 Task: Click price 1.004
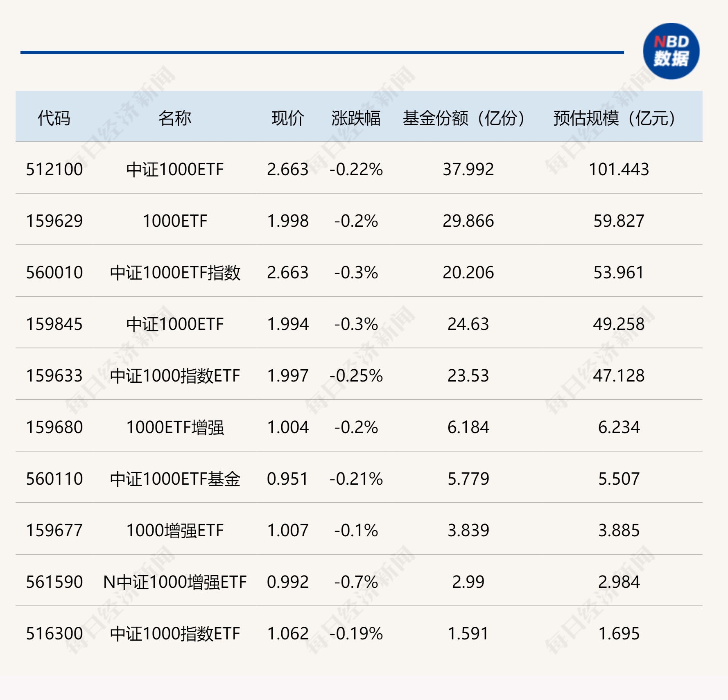(288, 427)
